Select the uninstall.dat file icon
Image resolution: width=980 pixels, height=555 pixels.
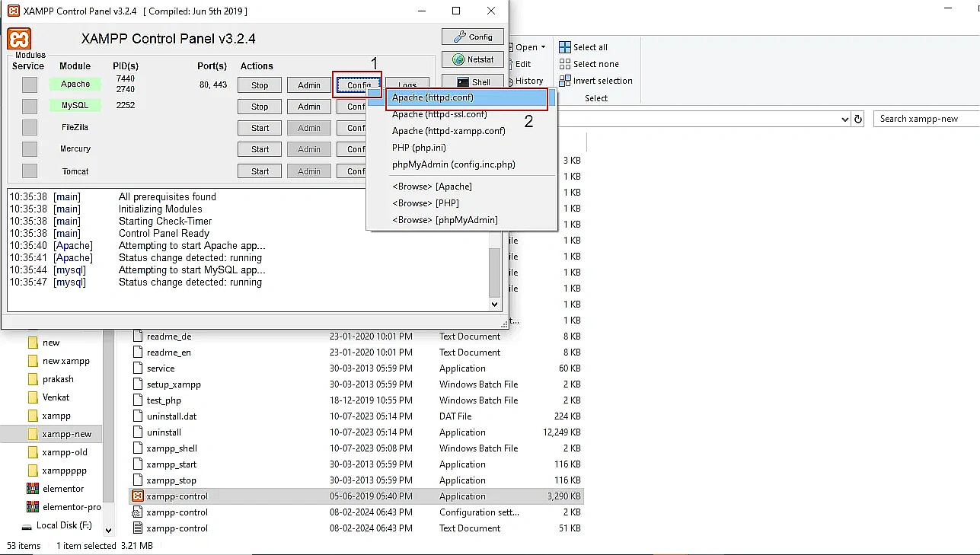(x=138, y=416)
